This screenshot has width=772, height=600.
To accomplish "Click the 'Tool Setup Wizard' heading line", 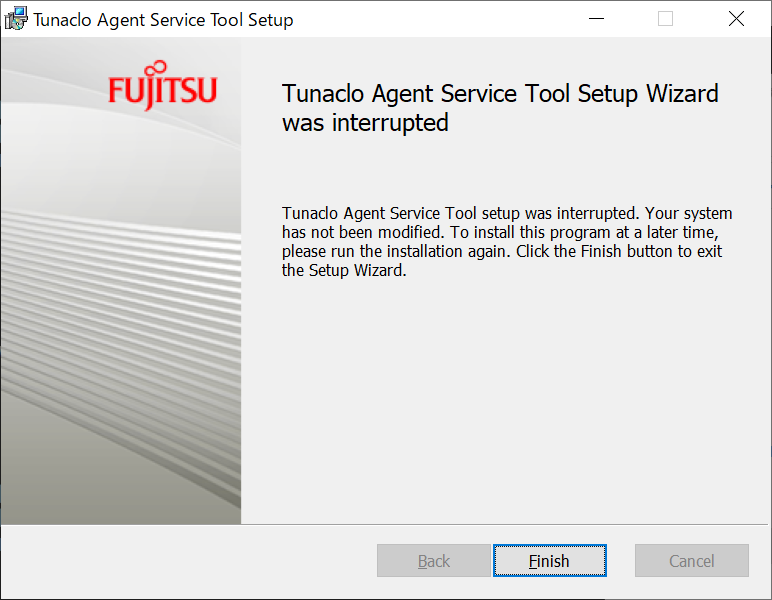I will pos(500,94).
